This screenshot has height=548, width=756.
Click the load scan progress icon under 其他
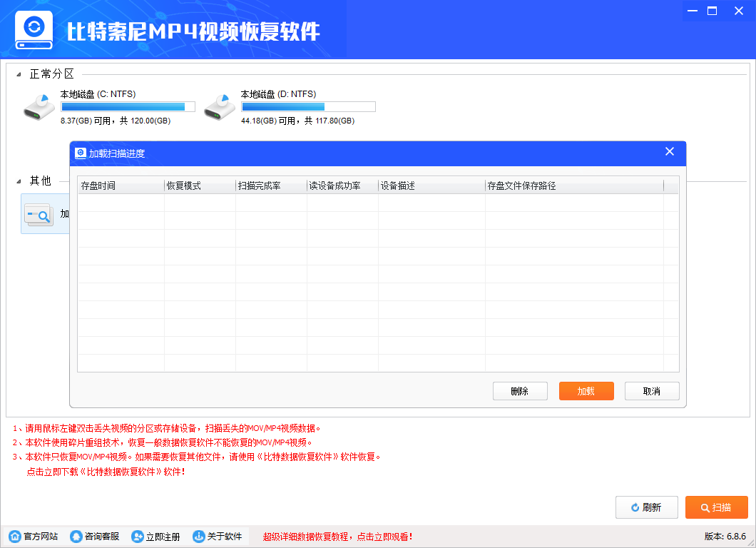pyautogui.click(x=39, y=214)
